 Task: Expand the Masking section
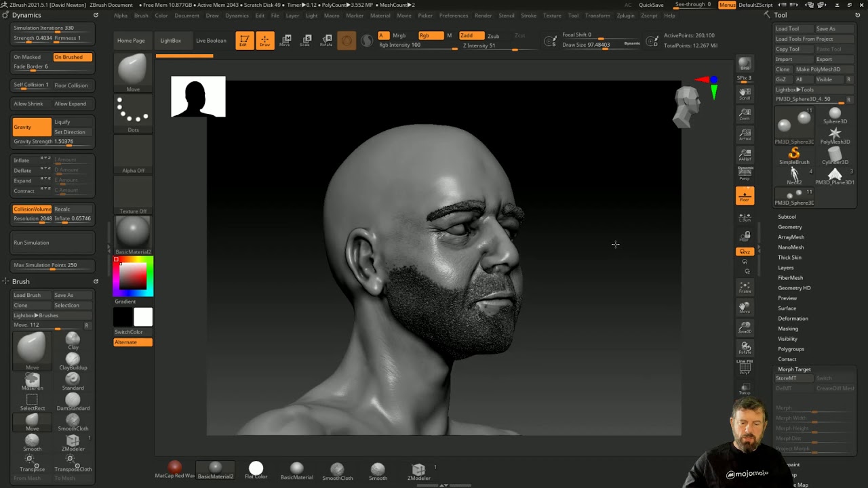787,329
